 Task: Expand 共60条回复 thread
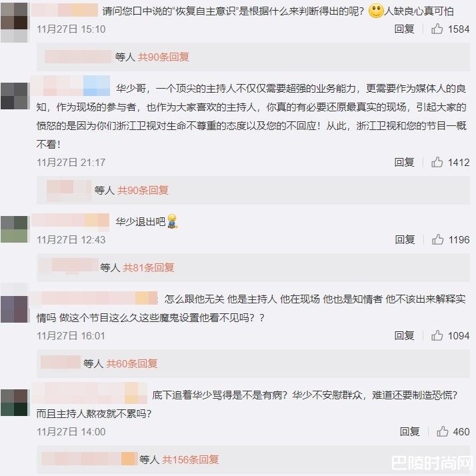tap(132, 363)
